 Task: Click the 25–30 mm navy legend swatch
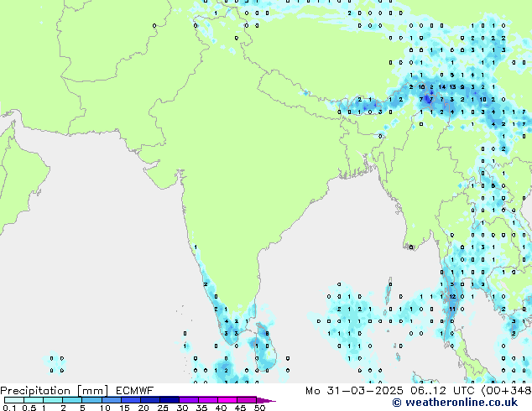click(170, 400)
